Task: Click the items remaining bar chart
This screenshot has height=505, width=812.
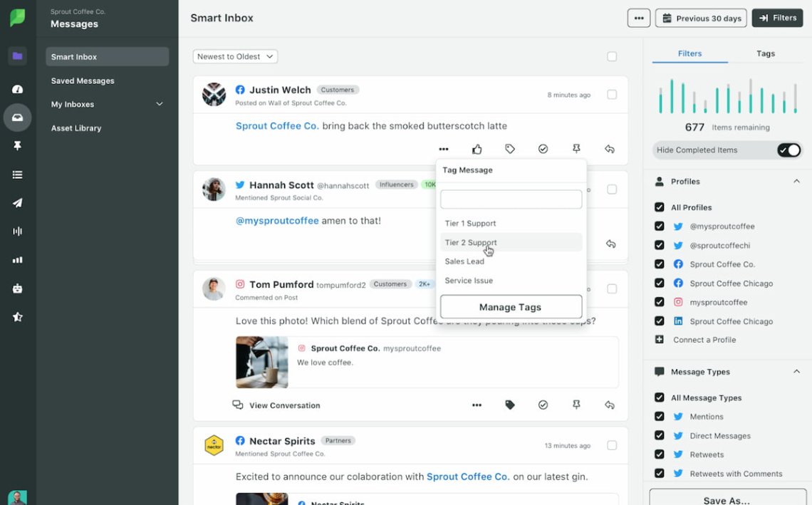Action: pyautogui.click(x=727, y=96)
